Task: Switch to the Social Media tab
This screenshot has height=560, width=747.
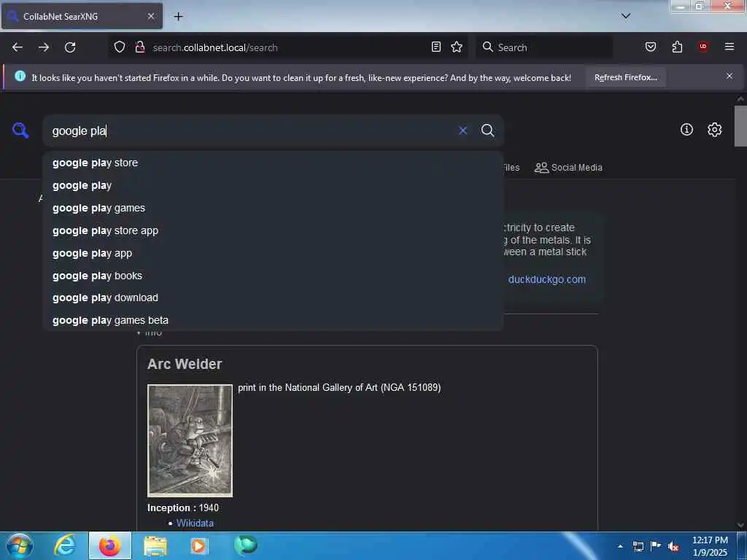Action: [568, 168]
